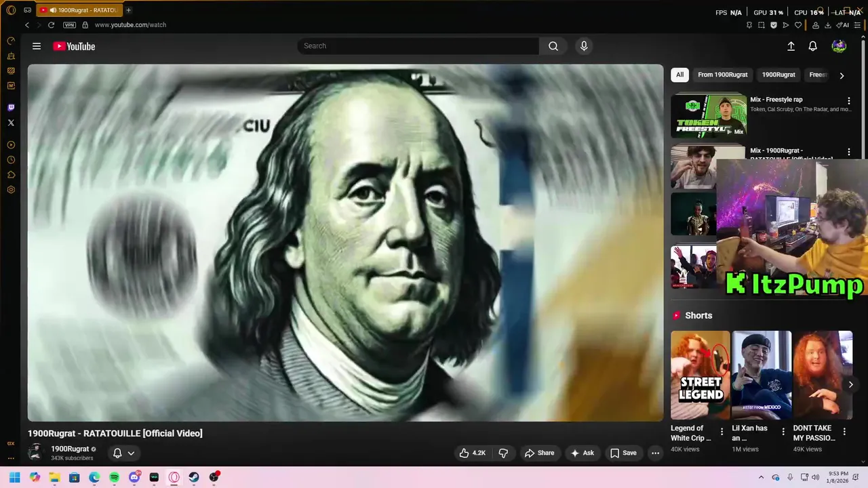The image size is (868, 488).
Task: Like the video (4.2K)
Action: (473, 453)
